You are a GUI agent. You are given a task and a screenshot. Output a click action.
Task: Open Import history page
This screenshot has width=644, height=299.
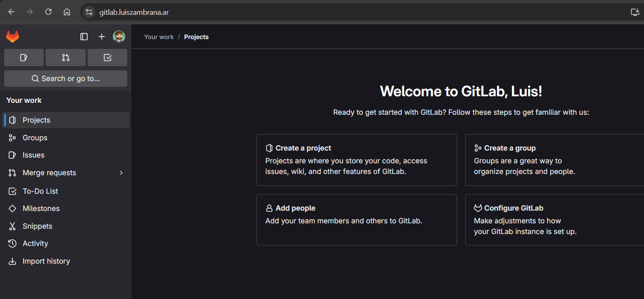point(46,261)
